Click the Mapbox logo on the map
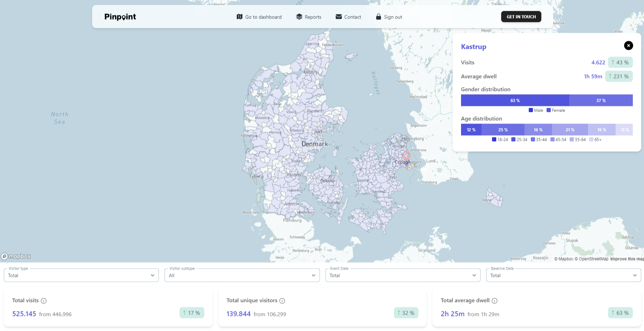This screenshot has height=331, width=644. (16, 256)
